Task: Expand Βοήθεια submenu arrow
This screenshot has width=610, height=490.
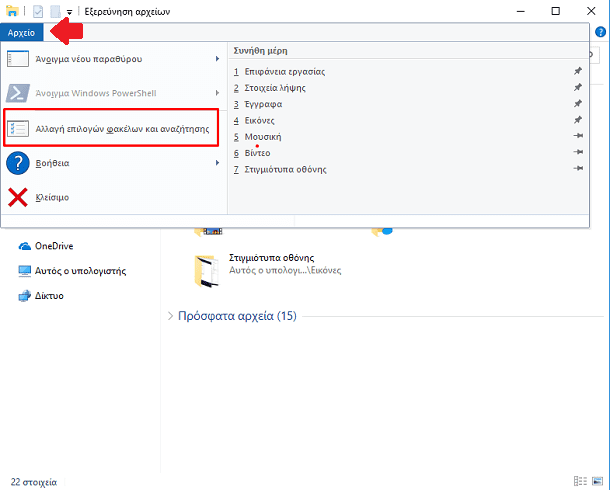Action: [x=217, y=163]
